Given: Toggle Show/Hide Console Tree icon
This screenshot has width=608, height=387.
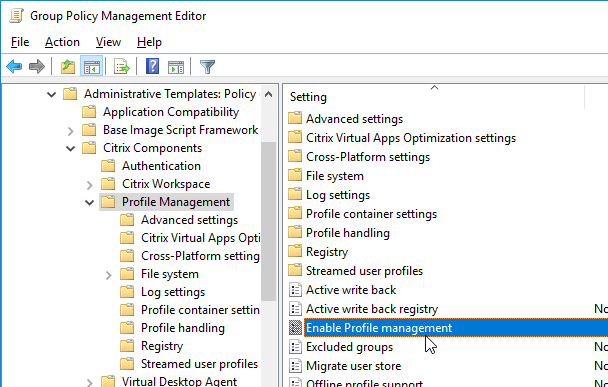Looking at the screenshot, I should (92, 67).
